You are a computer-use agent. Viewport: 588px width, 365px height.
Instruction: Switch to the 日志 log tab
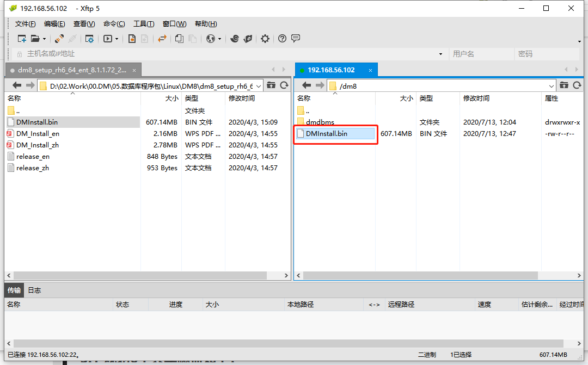pyautogui.click(x=34, y=290)
